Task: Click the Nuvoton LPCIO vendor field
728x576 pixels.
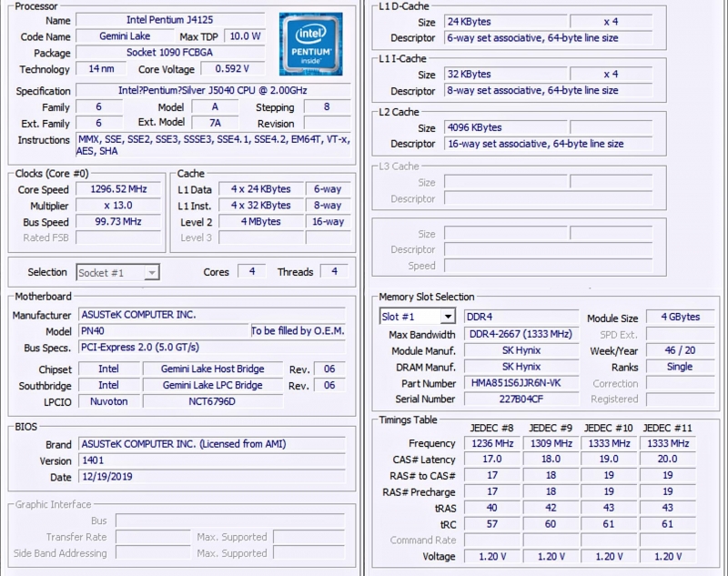Action: click(108, 401)
